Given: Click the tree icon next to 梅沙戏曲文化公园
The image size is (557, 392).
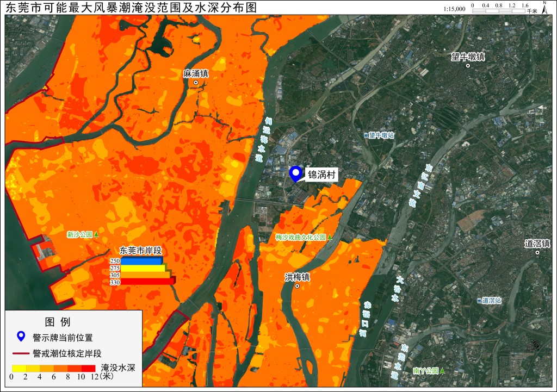Looking at the screenshot, I should [x=329, y=237].
